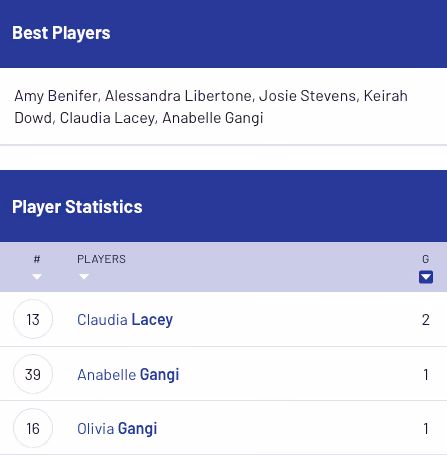Click the # column header

point(37,259)
